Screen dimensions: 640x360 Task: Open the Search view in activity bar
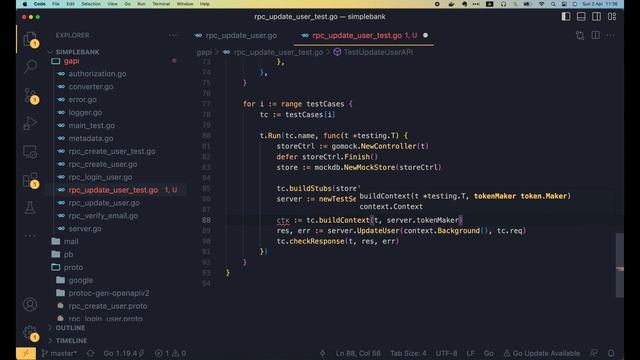(30, 66)
